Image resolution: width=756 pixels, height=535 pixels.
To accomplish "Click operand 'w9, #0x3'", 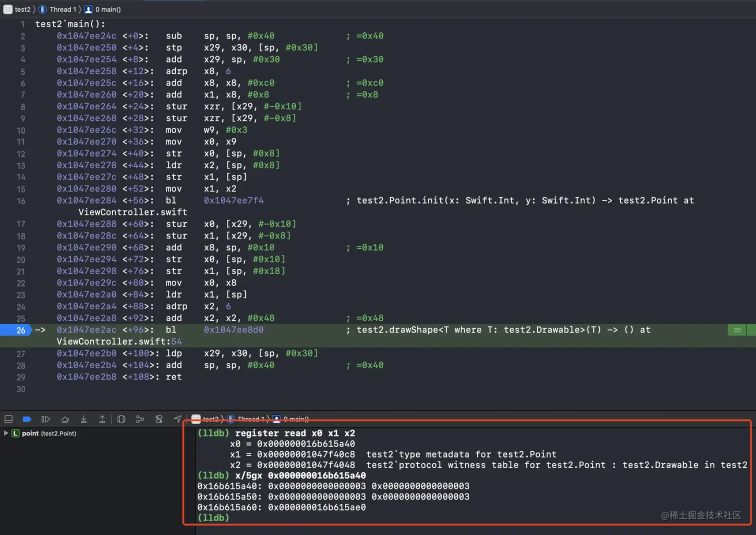I will [225, 129].
